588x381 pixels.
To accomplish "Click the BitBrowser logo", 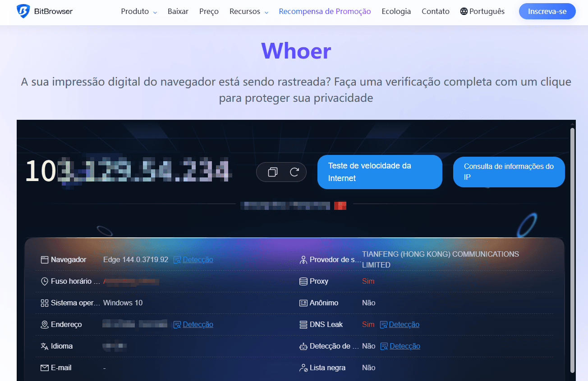I will [44, 11].
